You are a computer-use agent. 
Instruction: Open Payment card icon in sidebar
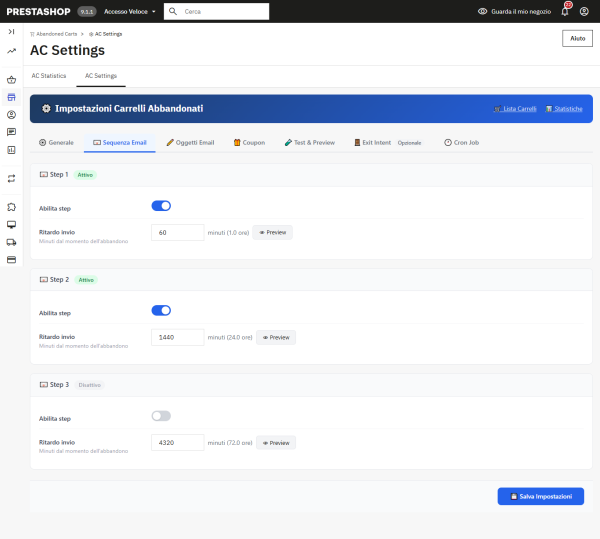click(11, 260)
